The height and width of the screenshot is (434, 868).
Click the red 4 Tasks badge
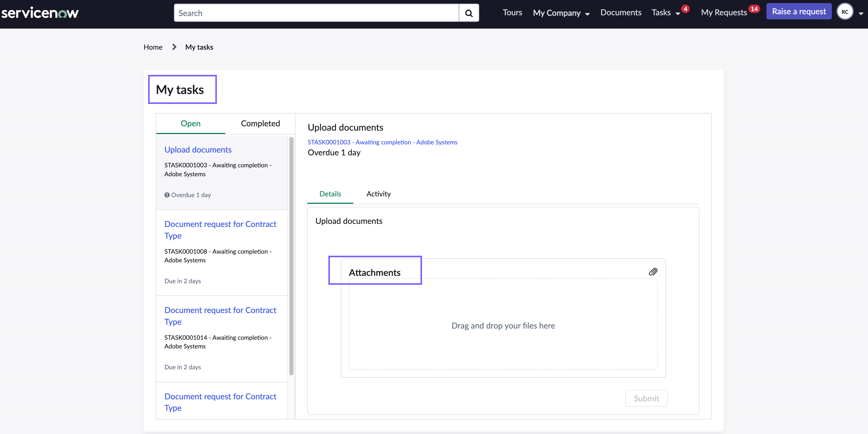pyautogui.click(x=685, y=9)
